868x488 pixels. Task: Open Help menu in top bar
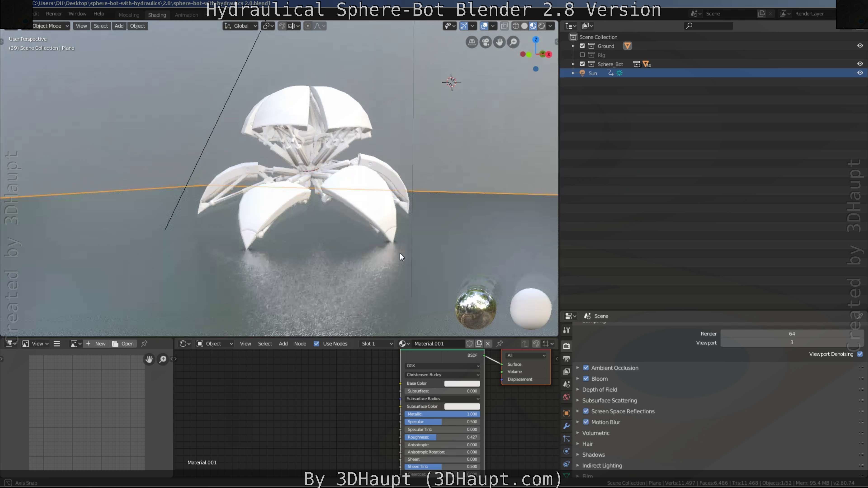point(99,14)
